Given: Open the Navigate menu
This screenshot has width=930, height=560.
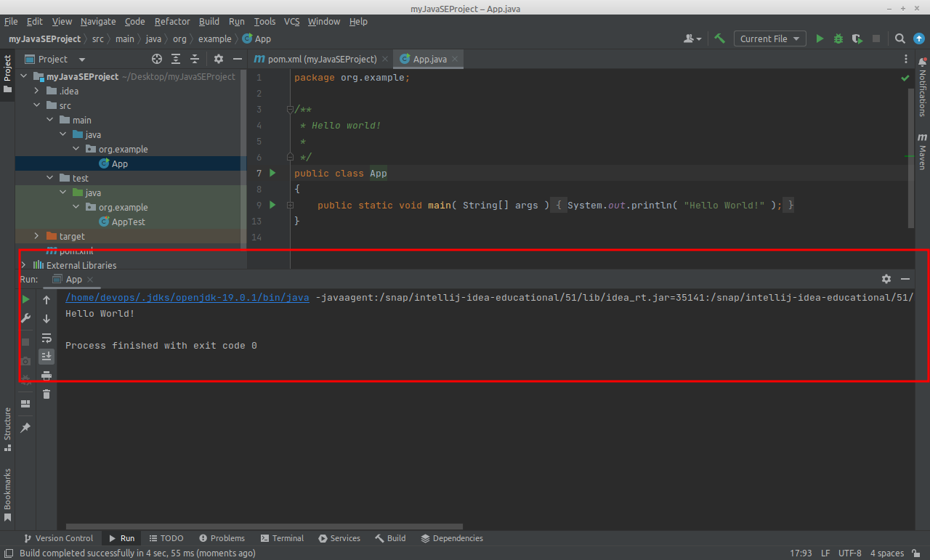Looking at the screenshot, I should (98, 21).
